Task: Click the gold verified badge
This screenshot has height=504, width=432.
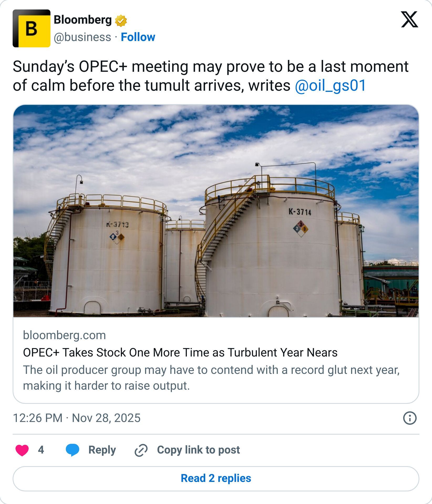Action: (x=121, y=21)
